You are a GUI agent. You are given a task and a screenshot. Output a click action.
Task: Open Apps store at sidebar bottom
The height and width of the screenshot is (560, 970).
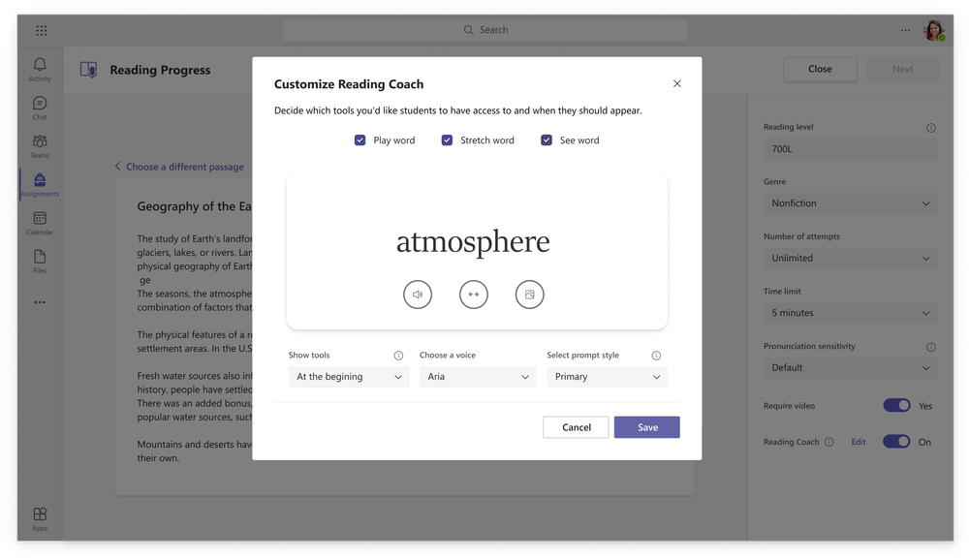[40, 518]
